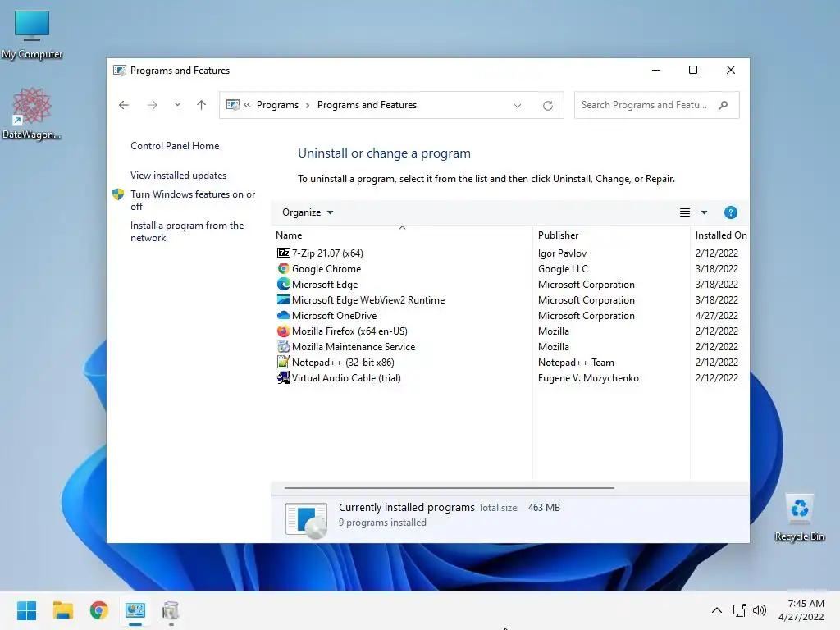The image size is (840, 630).
Task: Expand the view options dropdown arrow
Action: pyautogui.click(x=704, y=212)
